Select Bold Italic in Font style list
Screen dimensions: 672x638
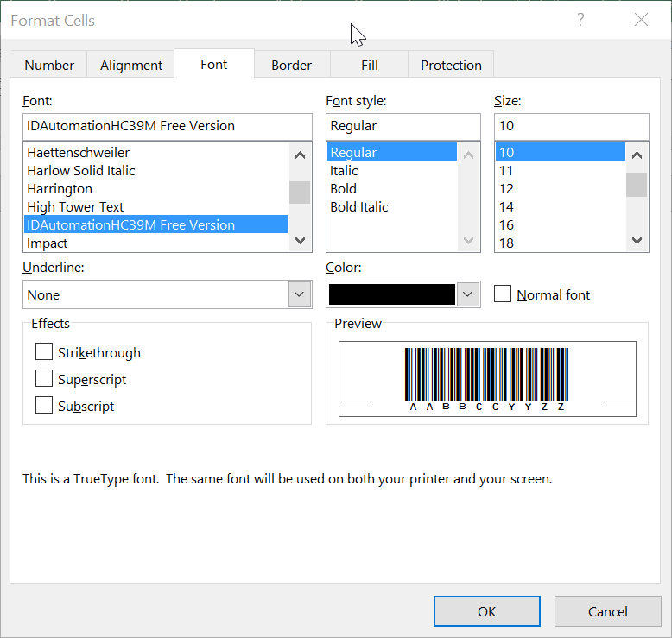click(x=358, y=207)
